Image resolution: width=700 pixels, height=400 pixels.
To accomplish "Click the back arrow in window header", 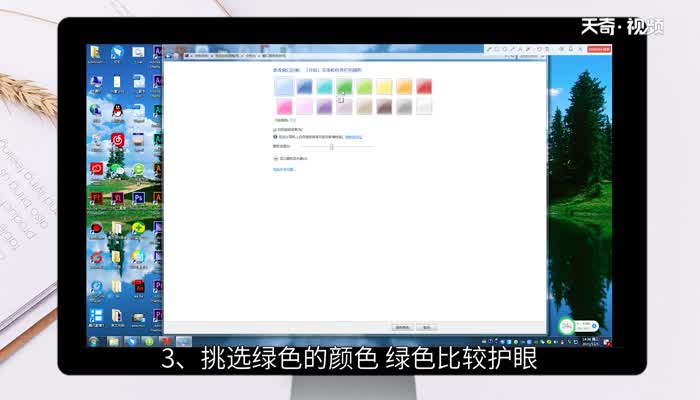I will click(x=169, y=57).
